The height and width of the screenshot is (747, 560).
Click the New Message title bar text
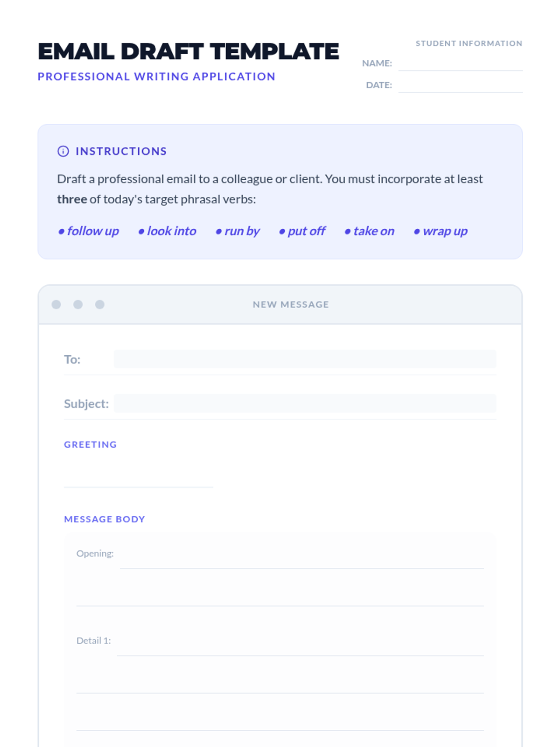[291, 304]
